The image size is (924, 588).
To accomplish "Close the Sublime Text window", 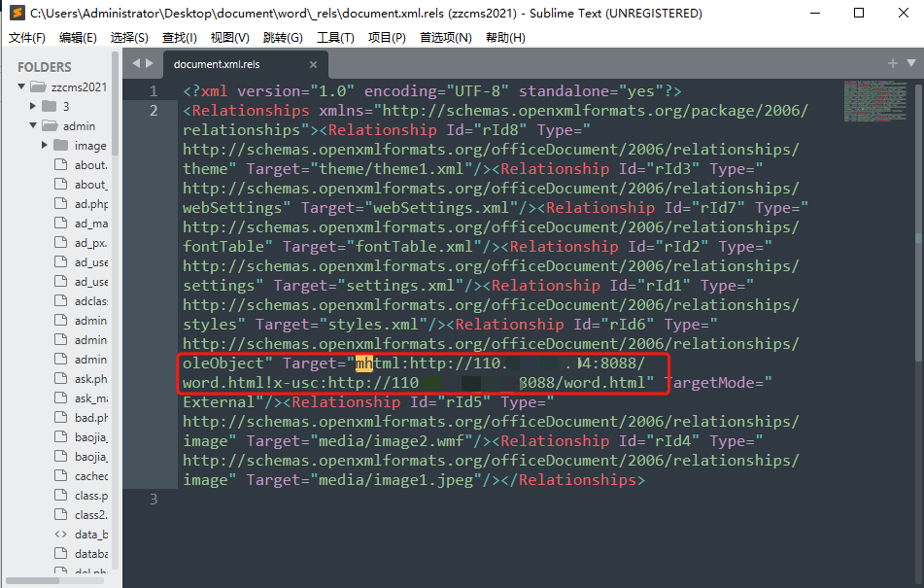I will [903, 13].
